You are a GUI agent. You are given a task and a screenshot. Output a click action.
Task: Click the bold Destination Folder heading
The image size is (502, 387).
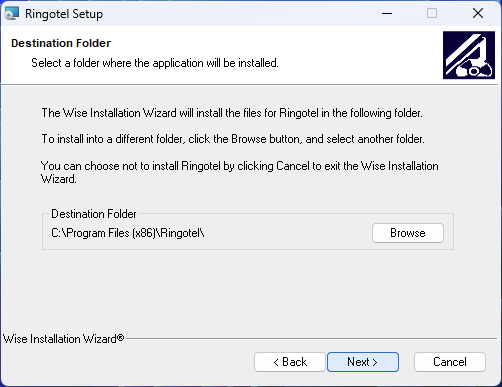tap(61, 43)
